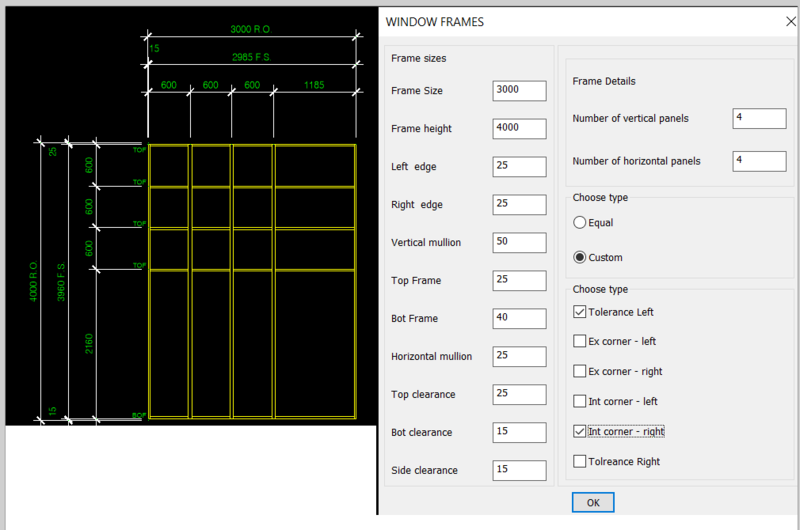
Task: Choose the Custom radio option
Action: (x=580, y=257)
